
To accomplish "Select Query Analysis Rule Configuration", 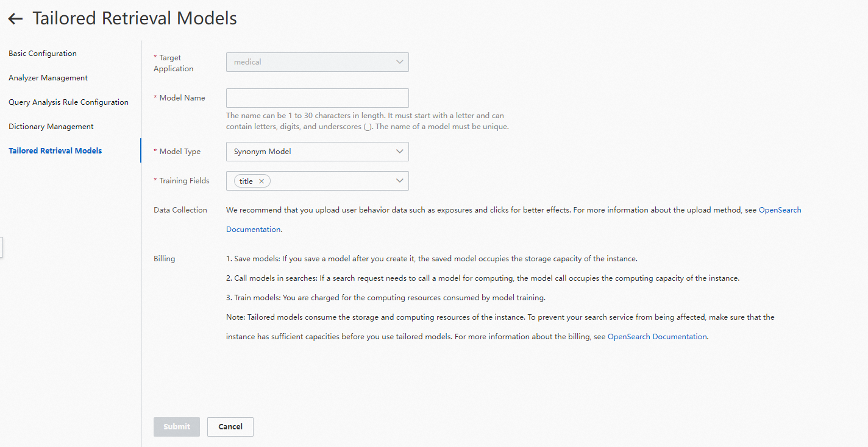I will 68,102.
